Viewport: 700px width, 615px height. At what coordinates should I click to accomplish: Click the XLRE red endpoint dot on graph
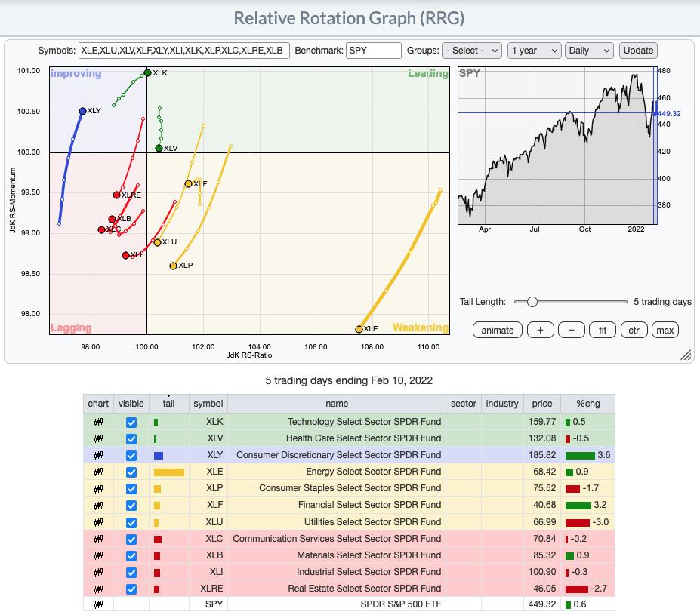116,195
